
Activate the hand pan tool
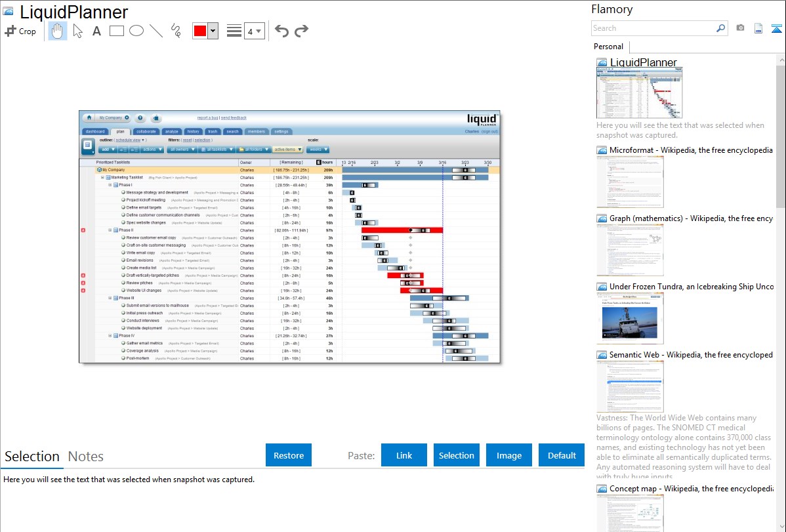pyautogui.click(x=57, y=31)
